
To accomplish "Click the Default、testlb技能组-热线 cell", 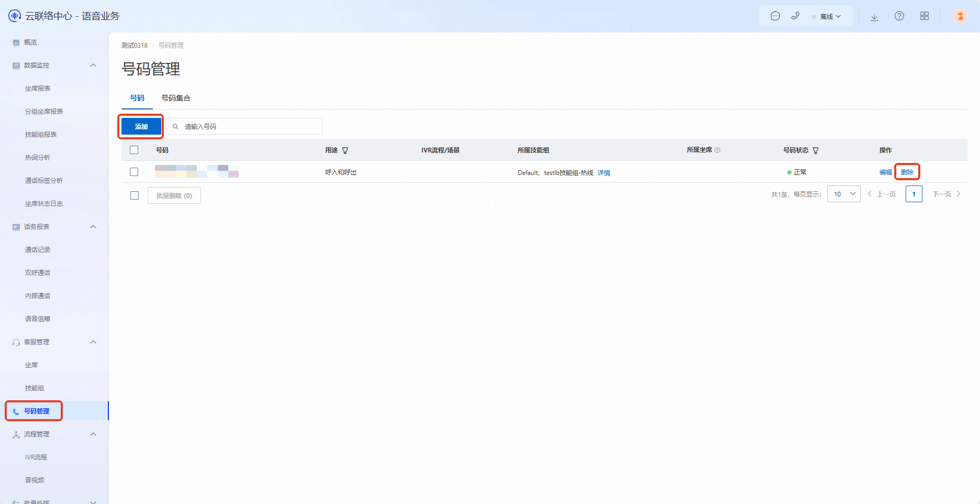I will pyautogui.click(x=555, y=173).
